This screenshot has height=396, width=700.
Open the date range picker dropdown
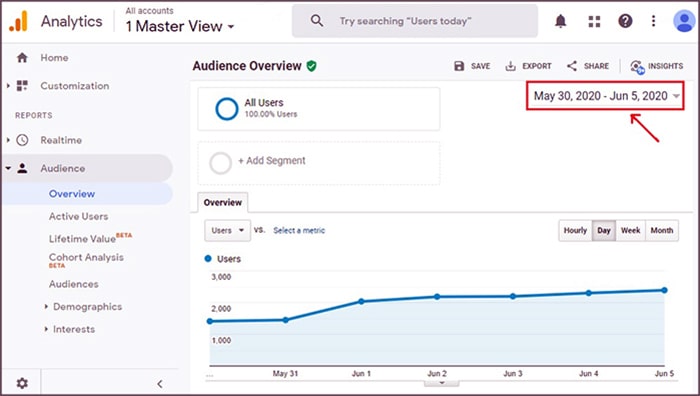pyautogui.click(x=606, y=96)
